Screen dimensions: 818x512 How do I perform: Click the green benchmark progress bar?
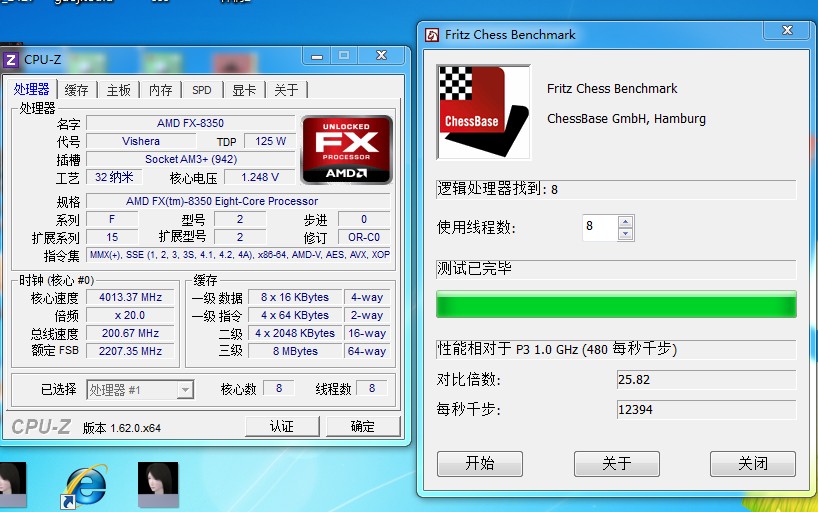point(616,304)
